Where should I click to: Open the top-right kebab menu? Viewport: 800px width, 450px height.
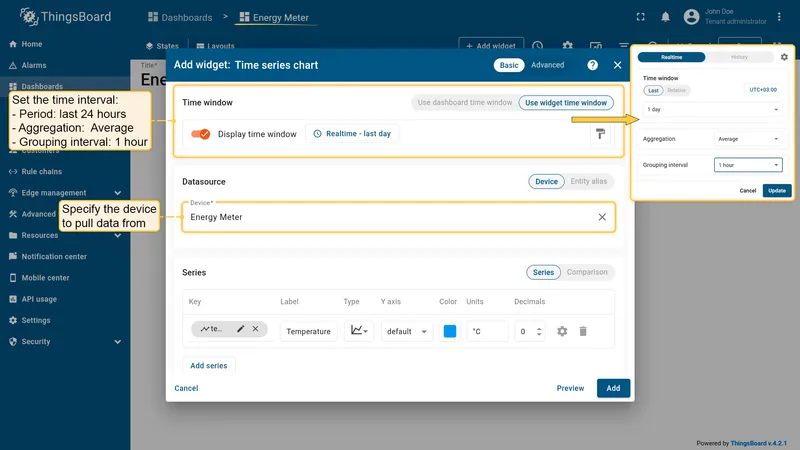click(779, 17)
